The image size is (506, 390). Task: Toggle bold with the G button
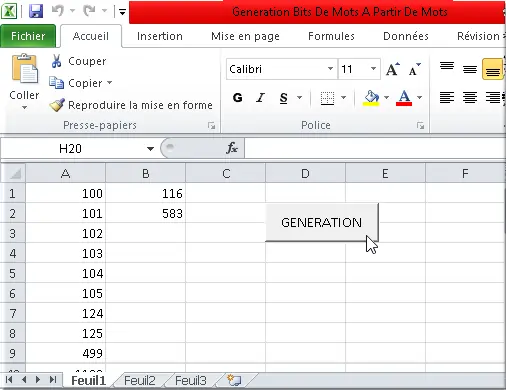pos(238,98)
